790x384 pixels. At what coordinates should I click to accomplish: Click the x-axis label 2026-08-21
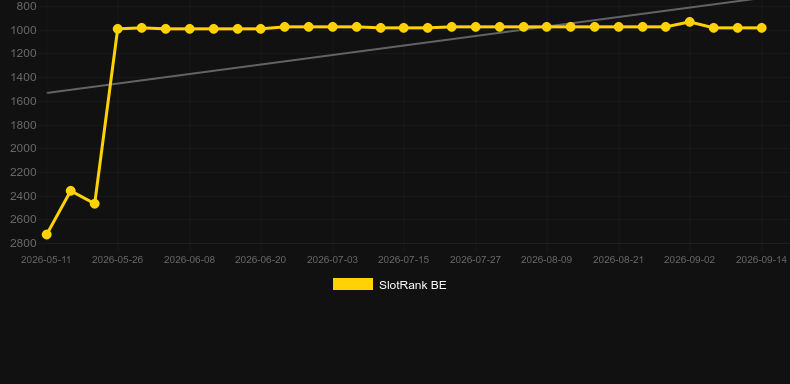tap(618, 260)
